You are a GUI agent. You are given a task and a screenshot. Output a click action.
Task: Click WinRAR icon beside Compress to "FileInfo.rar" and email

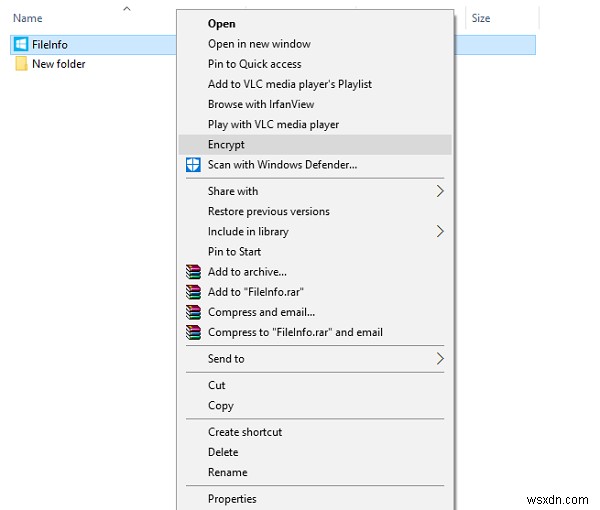(x=193, y=332)
